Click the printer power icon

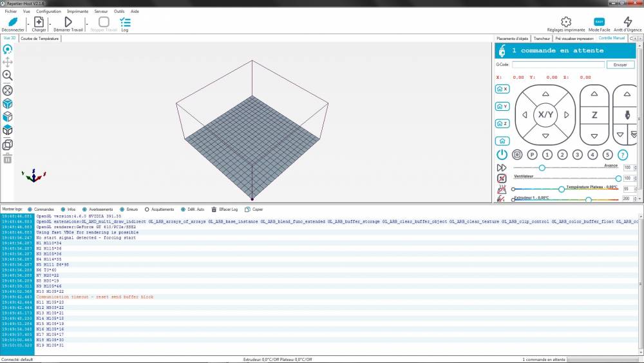point(502,155)
